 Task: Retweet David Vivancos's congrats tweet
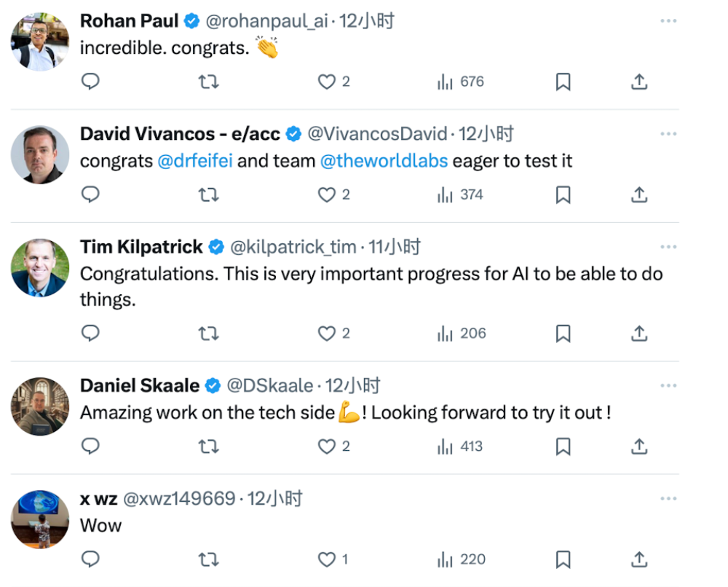point(208,194)
